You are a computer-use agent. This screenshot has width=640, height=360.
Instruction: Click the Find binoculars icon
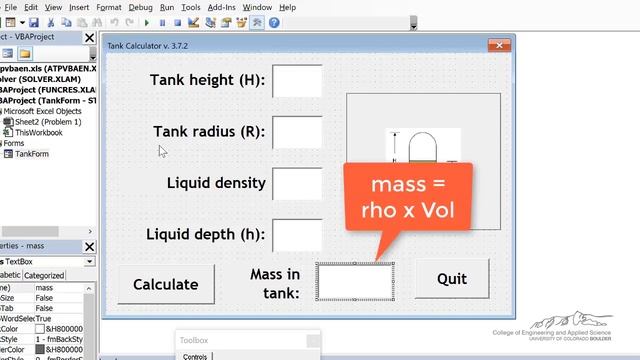(x=97, y=22)
